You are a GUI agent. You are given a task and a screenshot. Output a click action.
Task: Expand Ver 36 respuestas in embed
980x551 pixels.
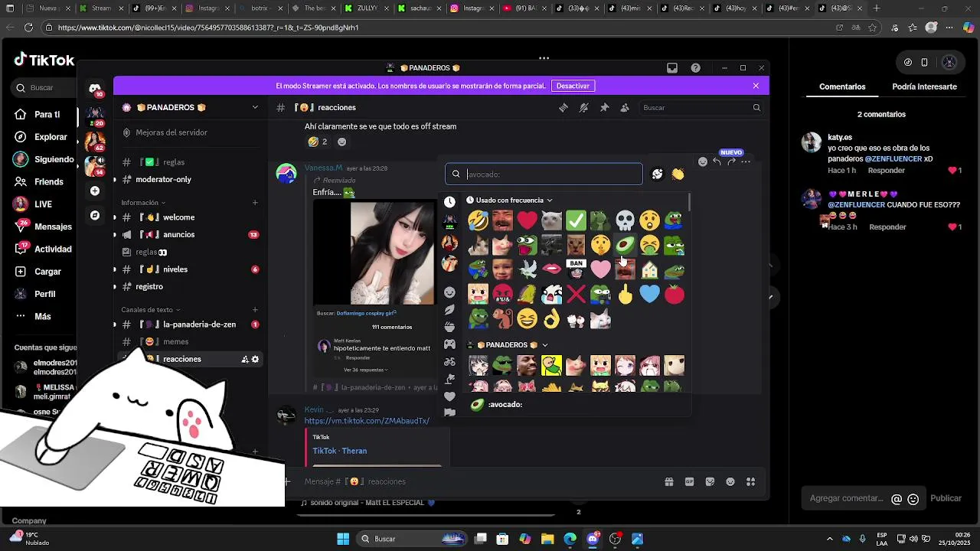pos(365,370)
